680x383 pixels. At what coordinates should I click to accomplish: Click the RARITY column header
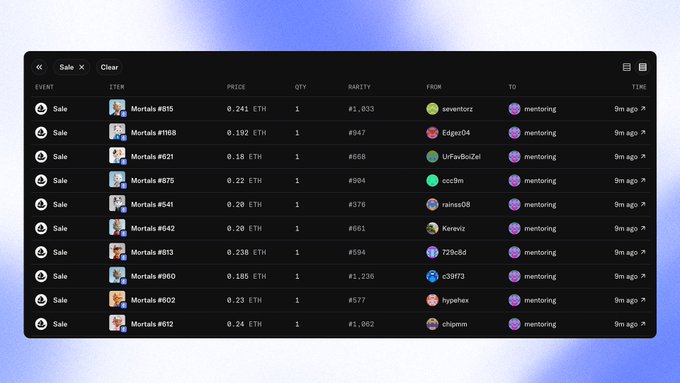coord(359,87)
